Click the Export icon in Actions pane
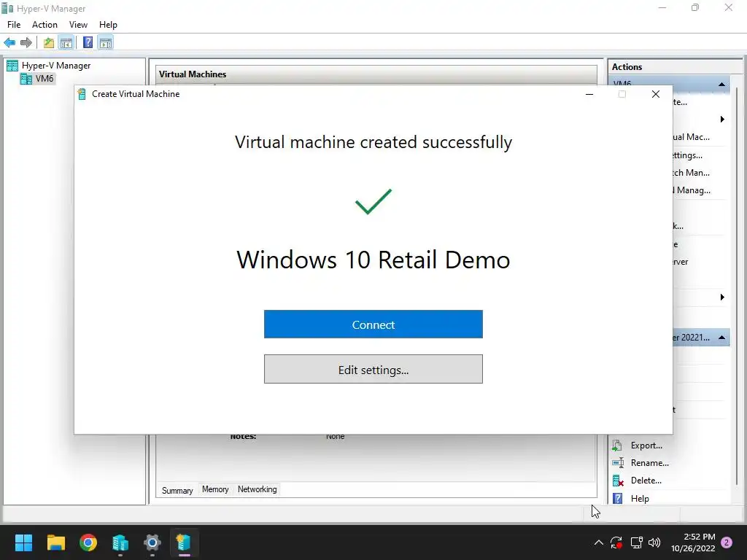 (x=617, y=446)
